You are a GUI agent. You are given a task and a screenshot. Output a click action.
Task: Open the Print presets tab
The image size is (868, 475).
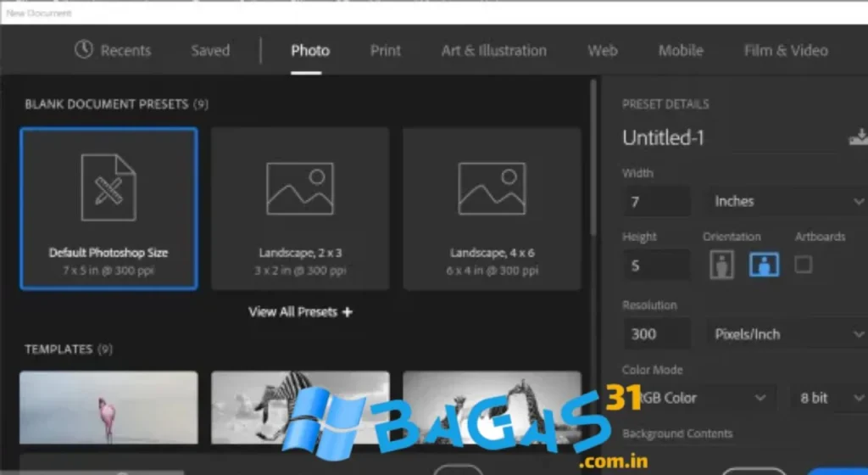(x=386, y=50)
